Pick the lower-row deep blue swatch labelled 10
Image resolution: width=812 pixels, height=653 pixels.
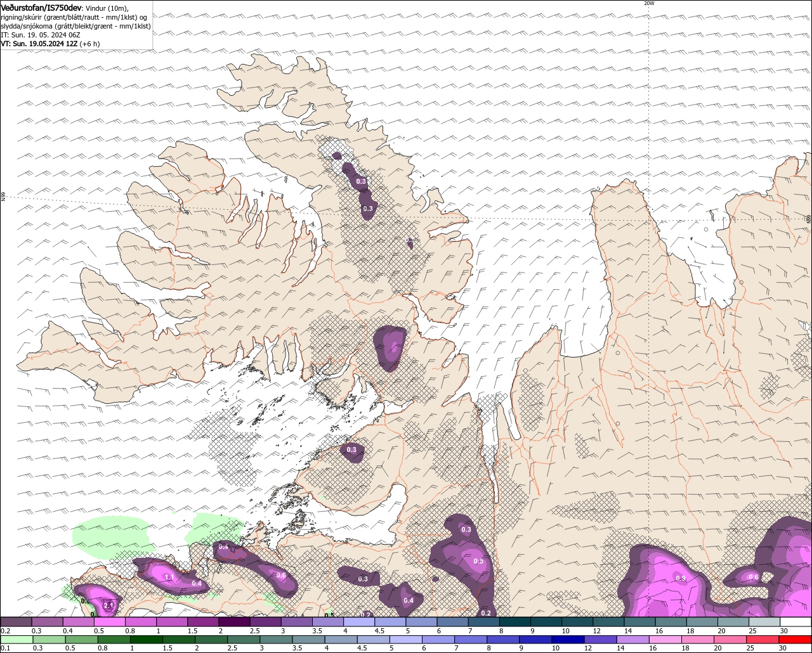[x=568, y=640]
